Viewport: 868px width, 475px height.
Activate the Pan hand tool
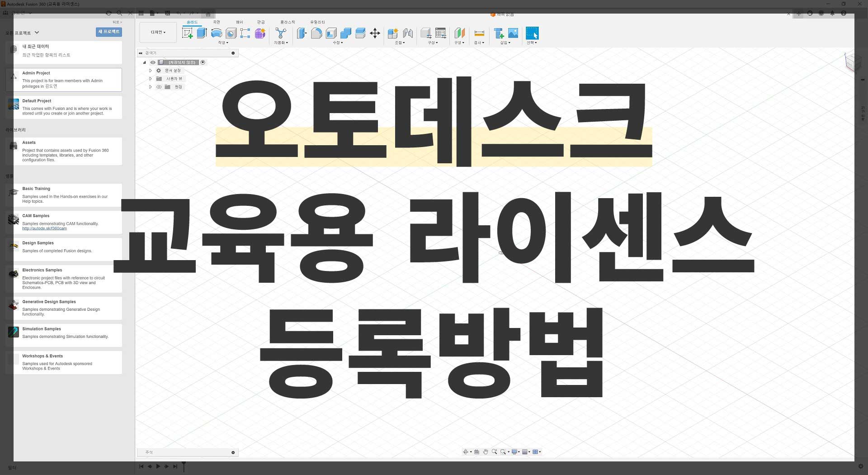point(486,452)
